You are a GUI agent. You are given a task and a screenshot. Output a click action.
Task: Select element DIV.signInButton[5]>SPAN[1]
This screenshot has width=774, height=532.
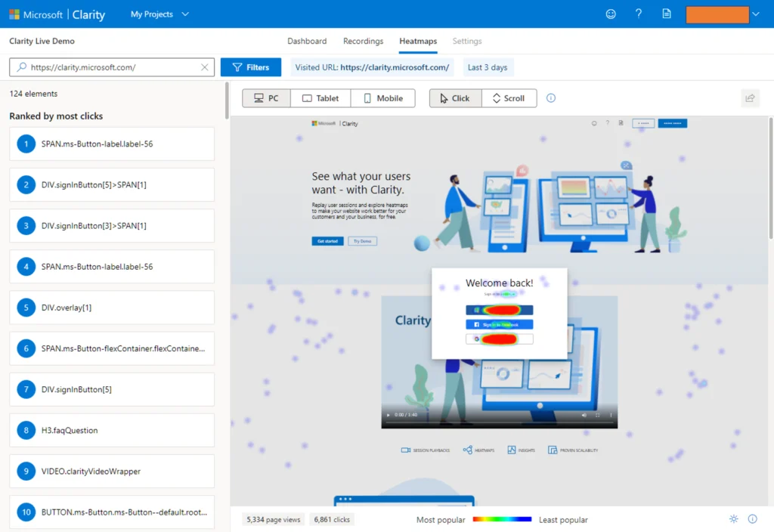[x=112, y=185]
